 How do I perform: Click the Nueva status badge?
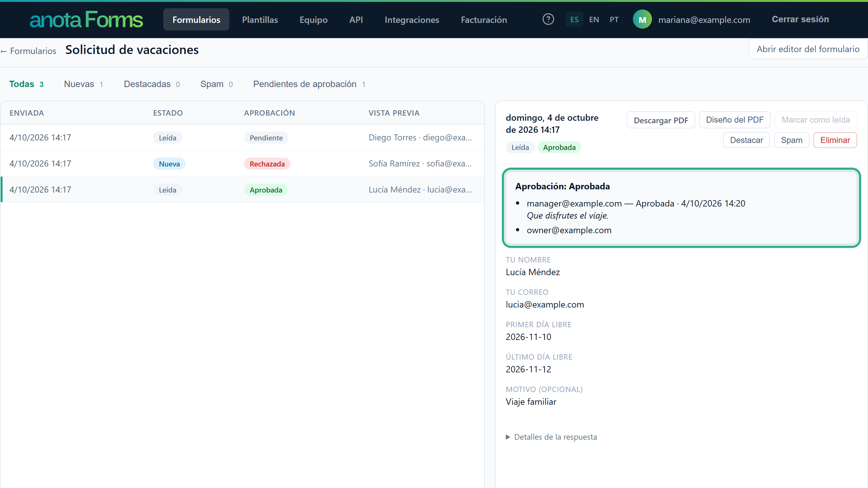point(169,164)
